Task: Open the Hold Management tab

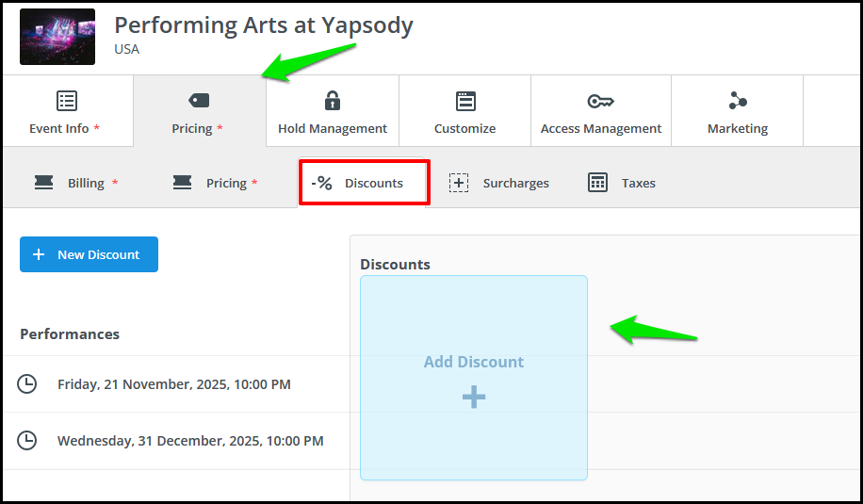Action: [x=333, y=111]
